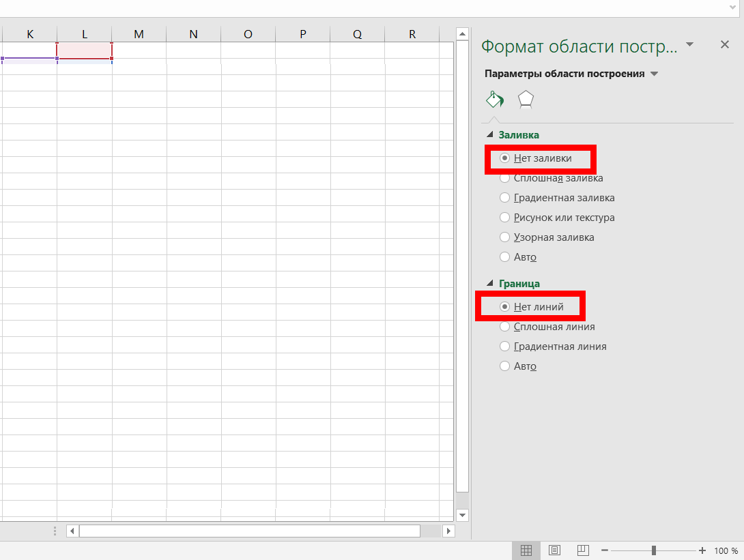744x560 pixels.
Task: Close the Формат области построения pane
Action: 724,44
